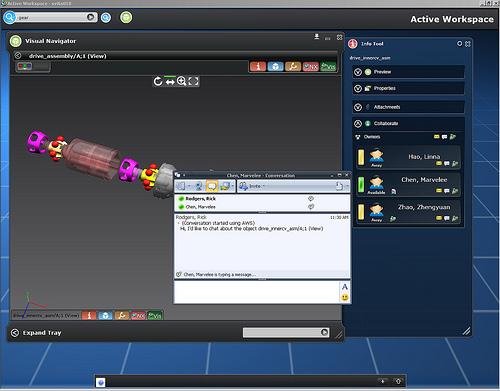Image resolution: width=500 pixels, height=391 pixels.
Task: Open the Invite dropdown in conversation window
Action: [x=252, y=186]
